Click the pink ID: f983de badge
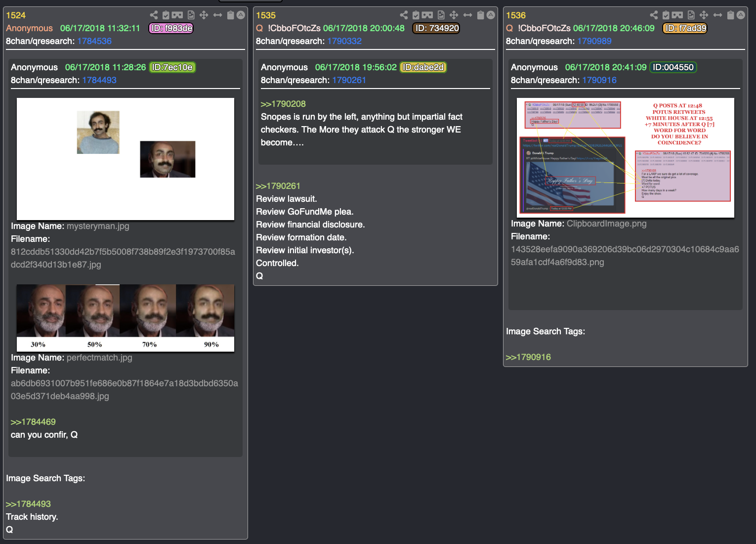 coord(171,28)
